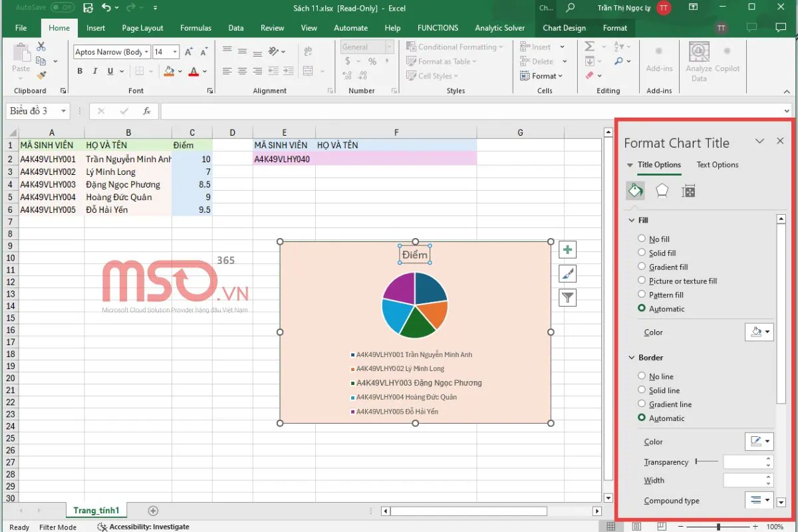This screenshot has height=532, width=798.
Task: Click the AutoSum sigma icon
Action: pos(589,46)
